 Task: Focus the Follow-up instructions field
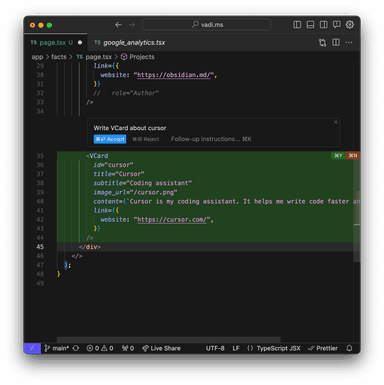pyautogui.click(x=211, y=139)
